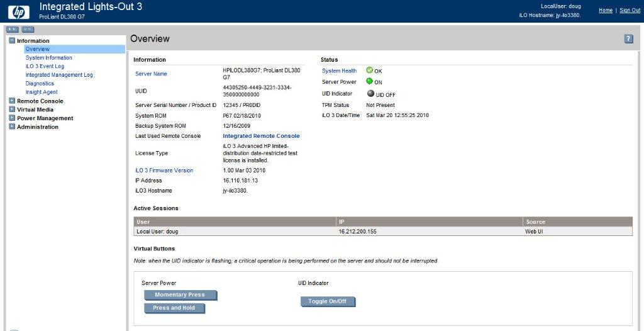Viewport: 644px width, 331px height.
Task: Click the Information tree label
Action: point(33,41)
